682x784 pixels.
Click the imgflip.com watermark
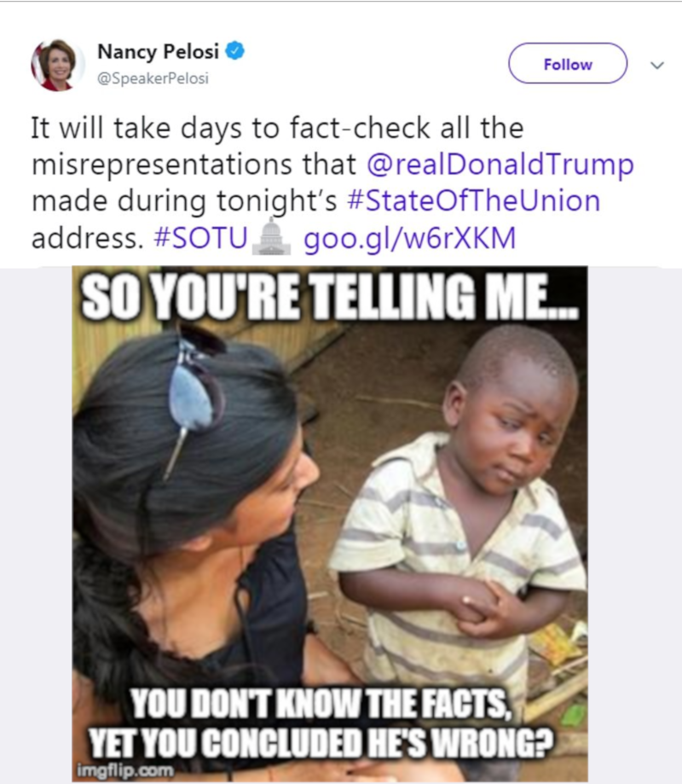[x=125, y=770]
